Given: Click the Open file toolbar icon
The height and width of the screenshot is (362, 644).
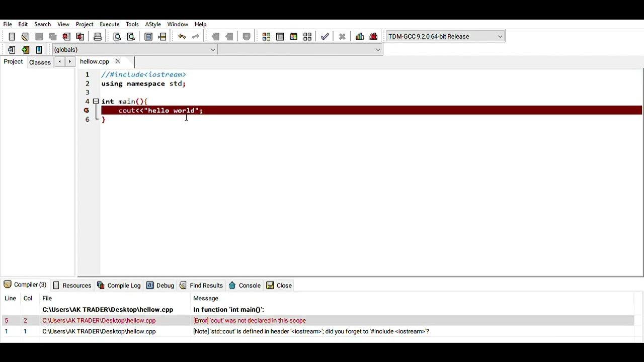Looking at the screenshot, I should tap(25, 36).
